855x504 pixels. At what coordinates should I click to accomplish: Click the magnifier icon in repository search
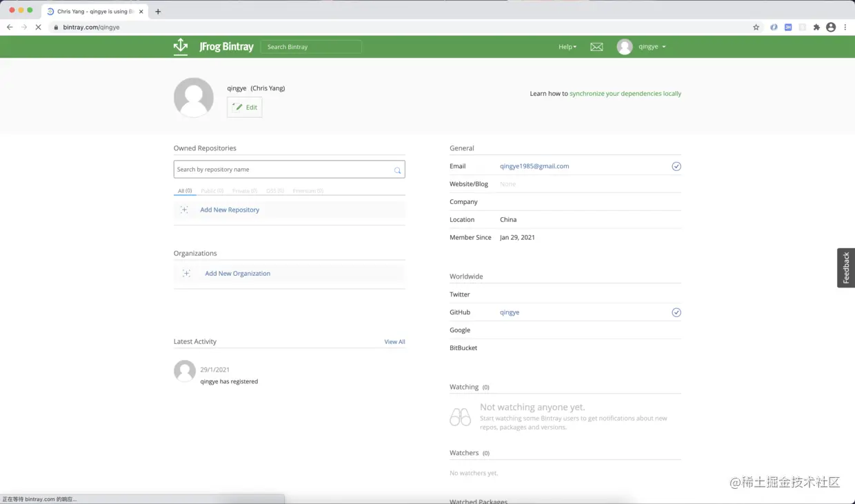[397, 170]
